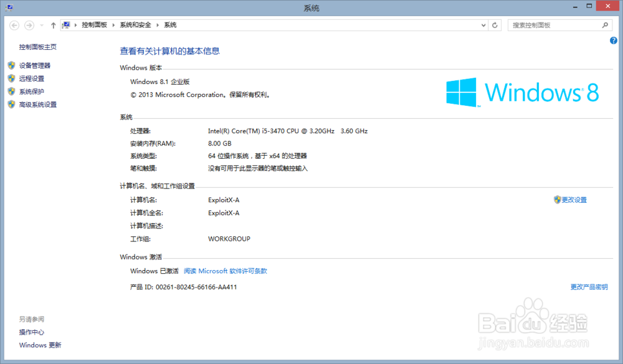Click the shield icon beside 更改设置
Screen dimensions: 623x364
[x=557, y=200]
